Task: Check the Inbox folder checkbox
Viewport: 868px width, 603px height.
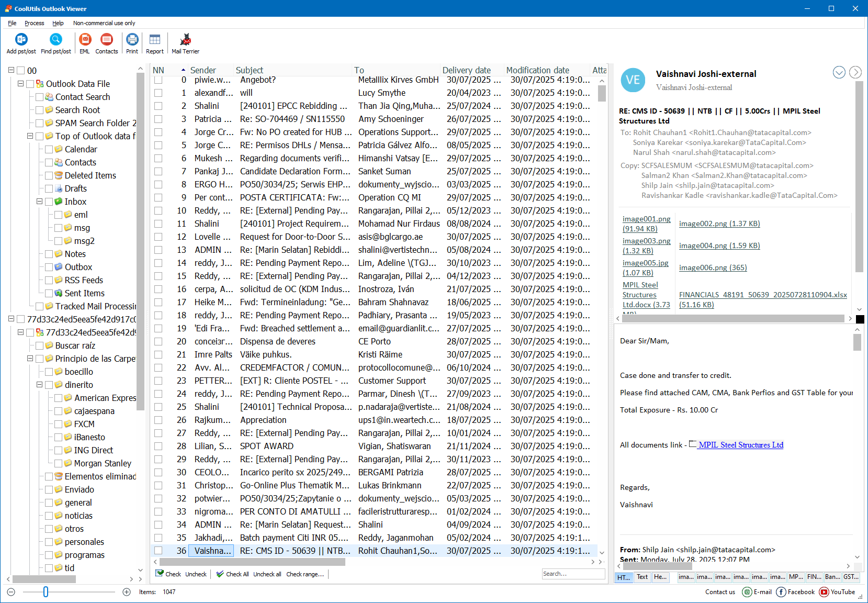Action: click(x=49, y=202)
